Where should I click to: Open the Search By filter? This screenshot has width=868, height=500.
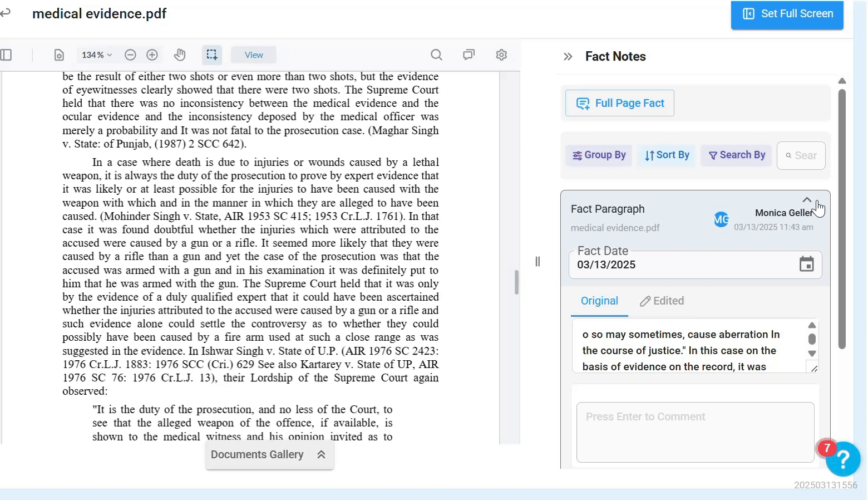[736, 155]
